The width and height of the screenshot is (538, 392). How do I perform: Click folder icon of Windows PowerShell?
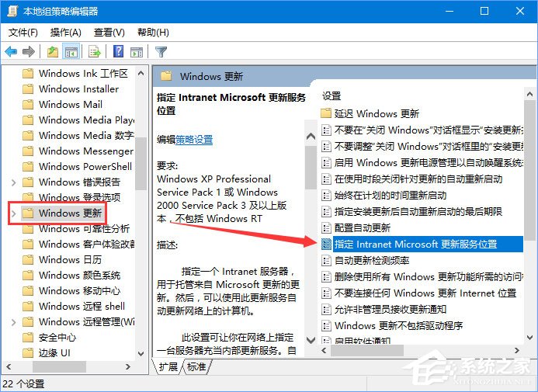tap(28, 166)
